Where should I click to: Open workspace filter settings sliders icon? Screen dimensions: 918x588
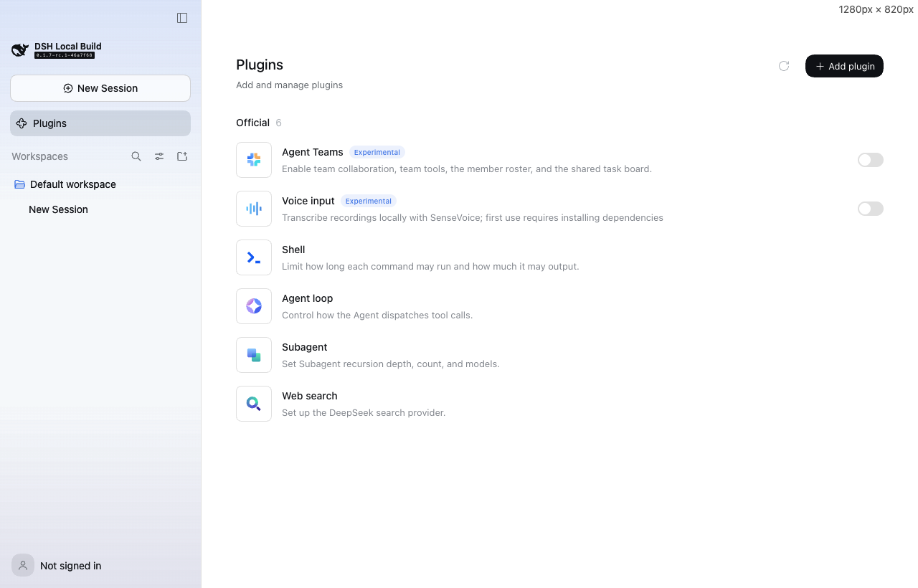pyautogui.click(x=159, y=156)
